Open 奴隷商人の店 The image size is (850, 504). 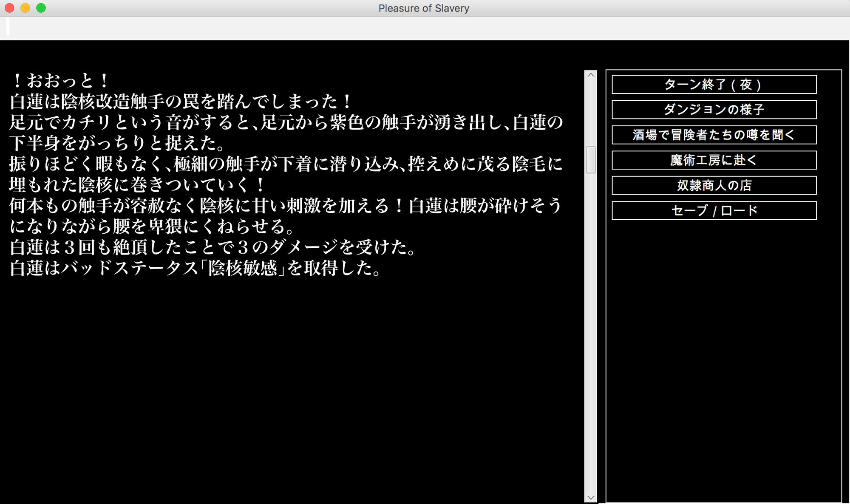pyautogui.click(x=714, y=185)
